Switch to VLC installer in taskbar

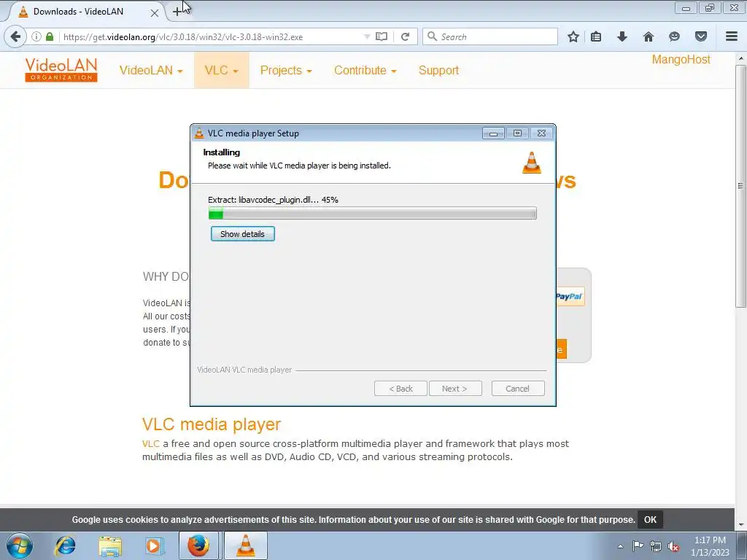tap(245, 545)
